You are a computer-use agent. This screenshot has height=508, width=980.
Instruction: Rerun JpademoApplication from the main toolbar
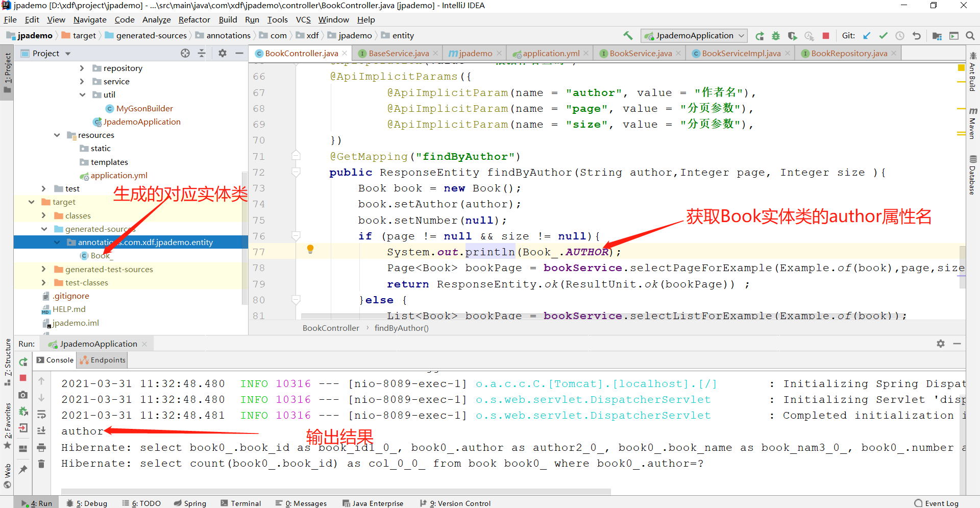point(759,36)
